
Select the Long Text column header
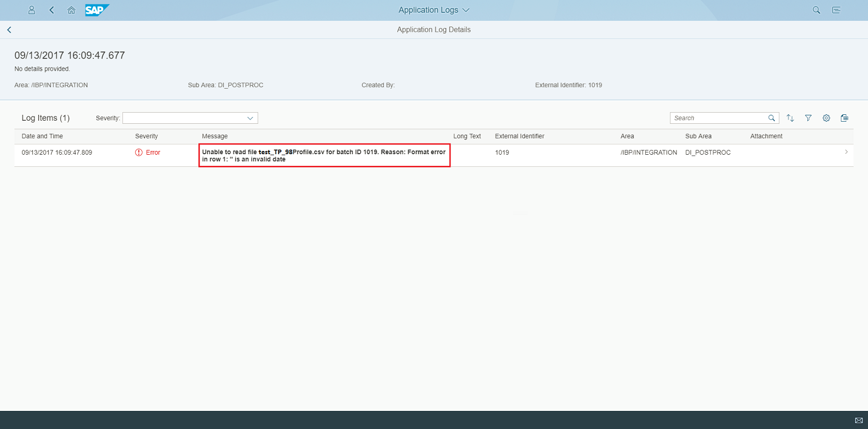tap(467, 136)
